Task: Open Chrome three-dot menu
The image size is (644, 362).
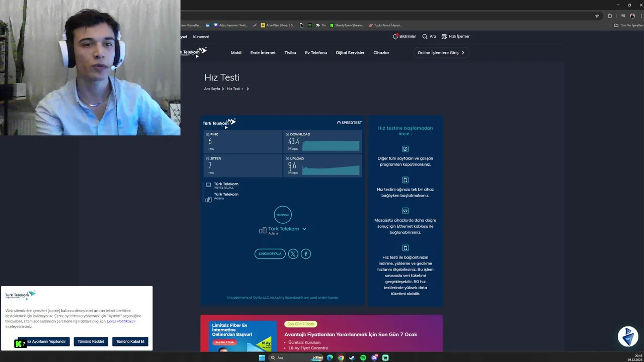Action: pyautogui.click(x=640, y=16)
